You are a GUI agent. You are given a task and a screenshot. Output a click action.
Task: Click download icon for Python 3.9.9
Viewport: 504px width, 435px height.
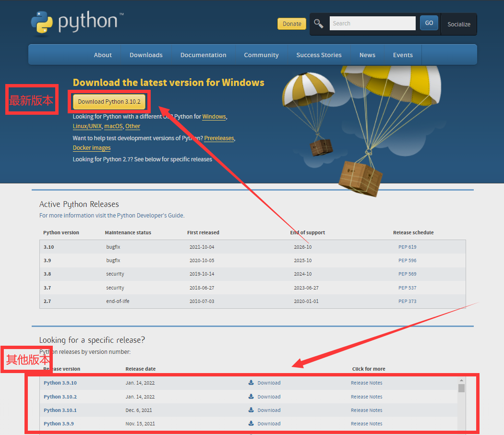click(x=251, y=423)
